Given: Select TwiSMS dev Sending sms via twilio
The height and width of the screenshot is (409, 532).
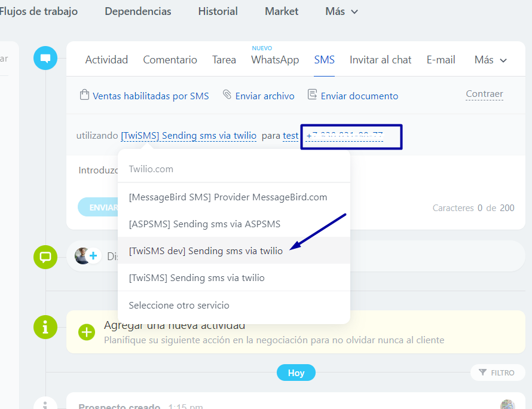Looking at the screenshot, I should [206, 251].
